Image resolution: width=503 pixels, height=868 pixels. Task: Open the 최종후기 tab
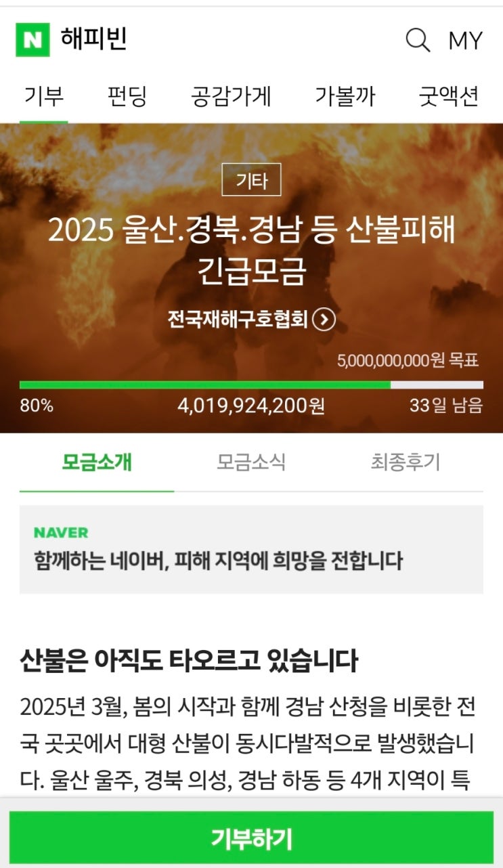click(406, 462)
